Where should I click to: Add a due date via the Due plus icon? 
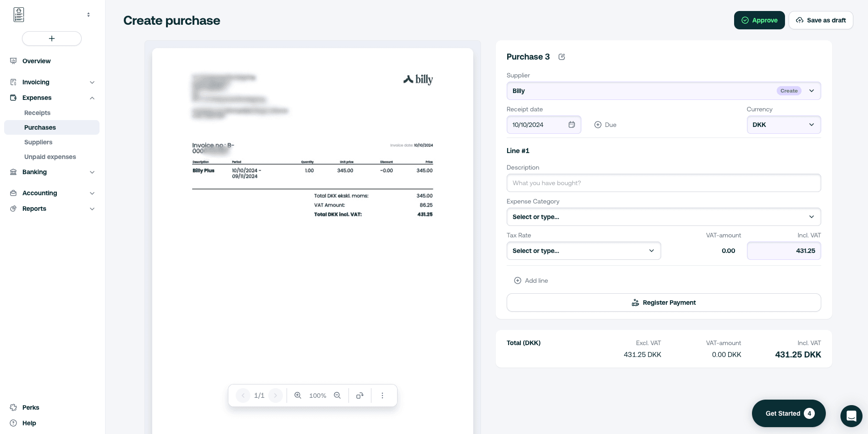pos(598,125)
